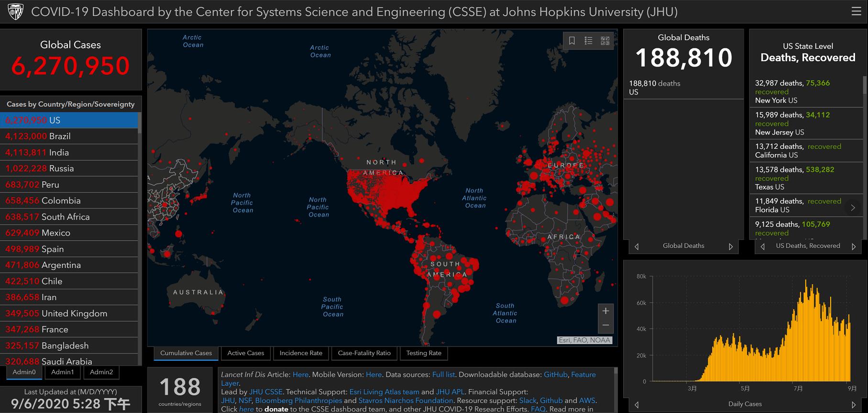Select the Admin0 tab
This screenshot has height=413, width=868.
tap(24, 372)
